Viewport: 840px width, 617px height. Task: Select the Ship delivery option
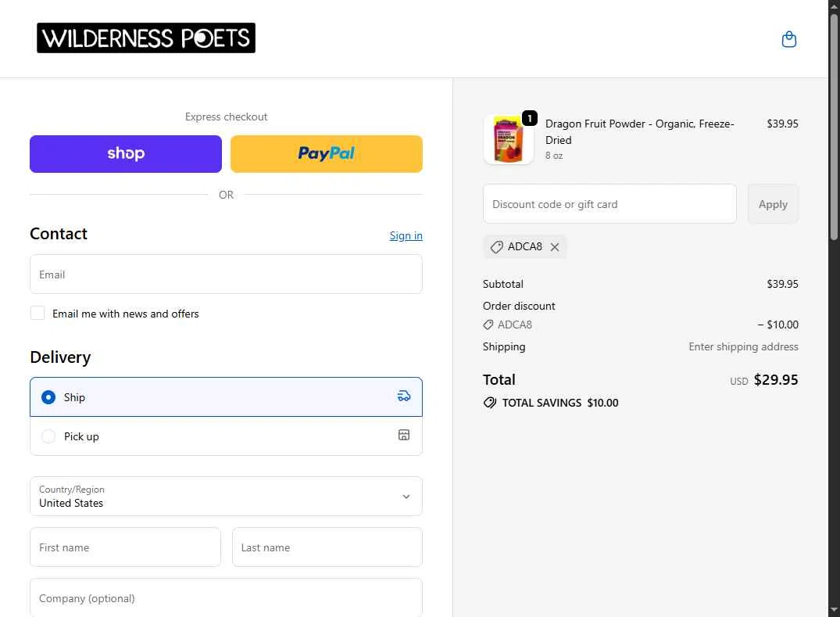coord(226,397)
